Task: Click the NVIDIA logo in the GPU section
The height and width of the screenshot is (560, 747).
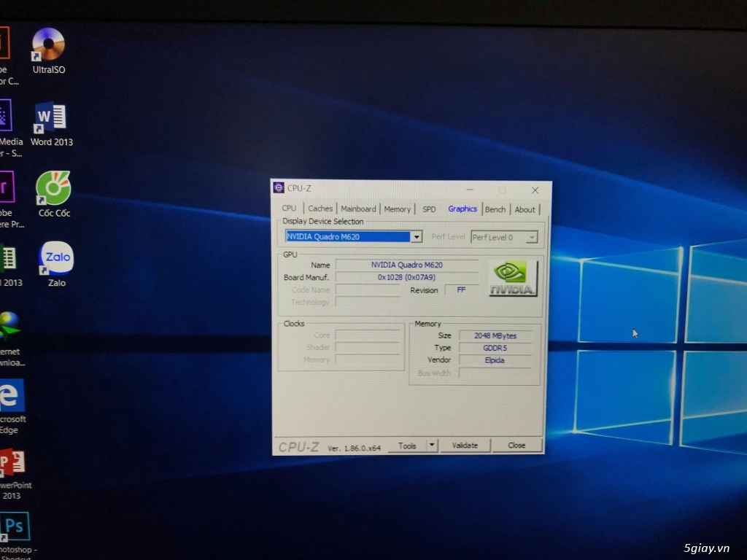Action: point(513,278)
